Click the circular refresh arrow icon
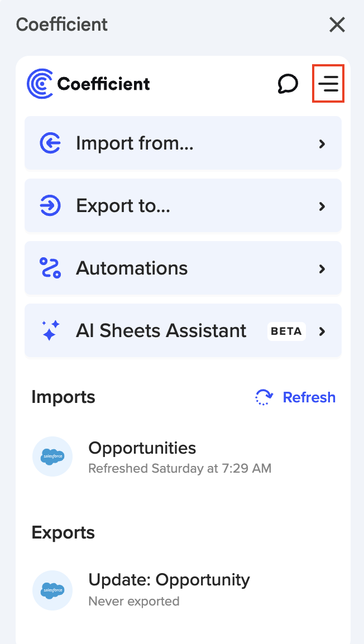Viewport: 364px width, 644px height. coord(264,397)
